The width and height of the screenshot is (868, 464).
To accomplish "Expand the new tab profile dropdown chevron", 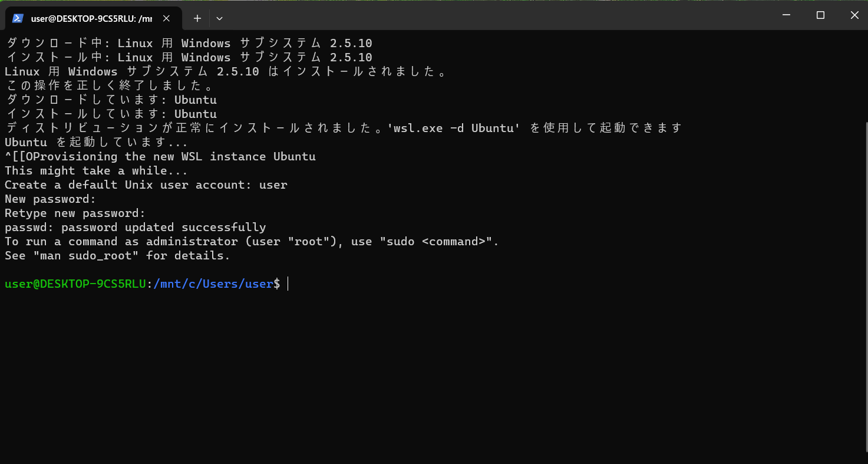I will click(x=219, y=18).
